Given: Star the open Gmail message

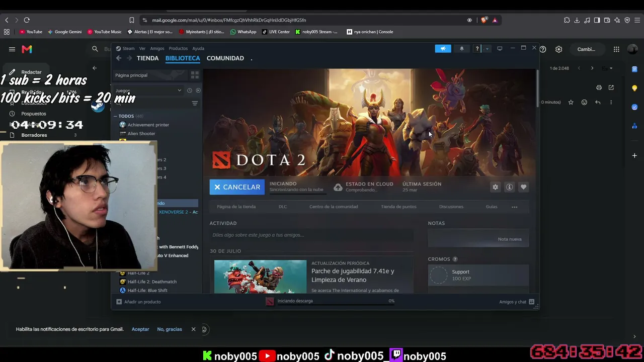Looking at the screenshot, I should [x=571, y=103].
